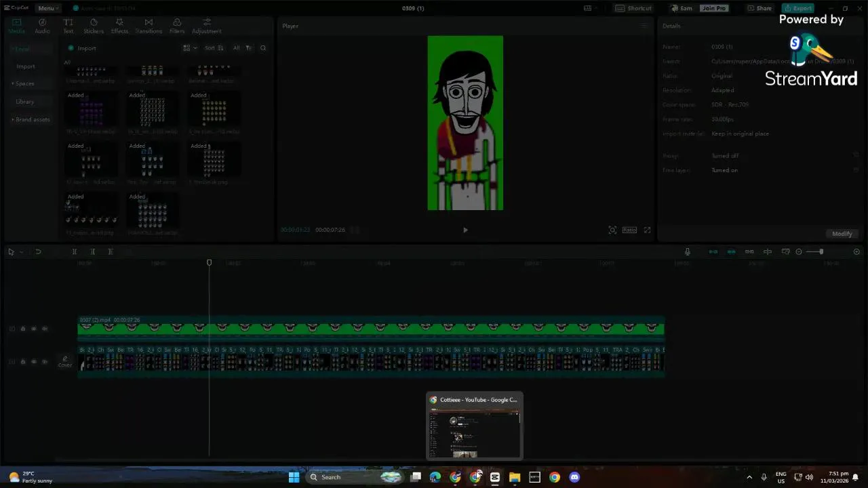Viewport: 868px width, 488px height.
Task: Open the Shortcut panel
Action: 633,8
